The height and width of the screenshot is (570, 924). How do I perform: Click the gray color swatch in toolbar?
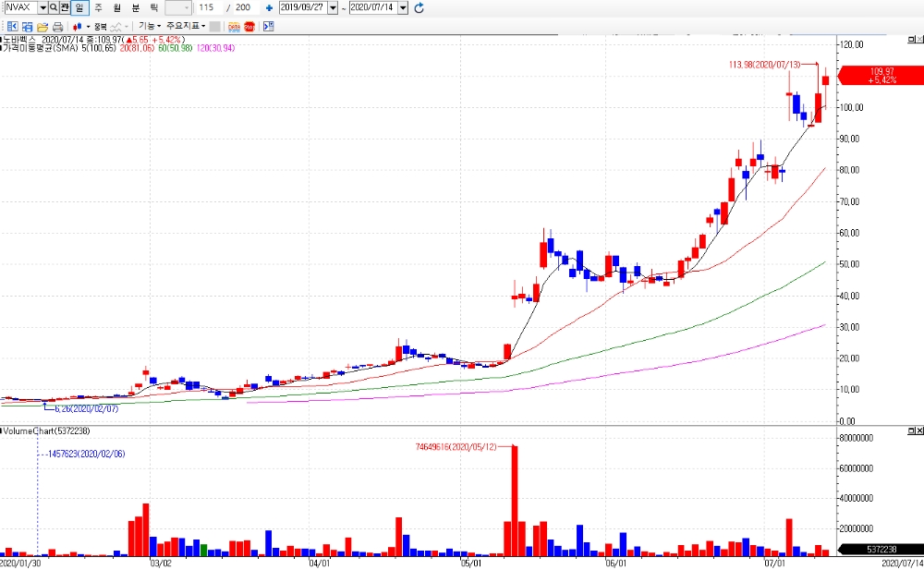click(x=215, y=27)
